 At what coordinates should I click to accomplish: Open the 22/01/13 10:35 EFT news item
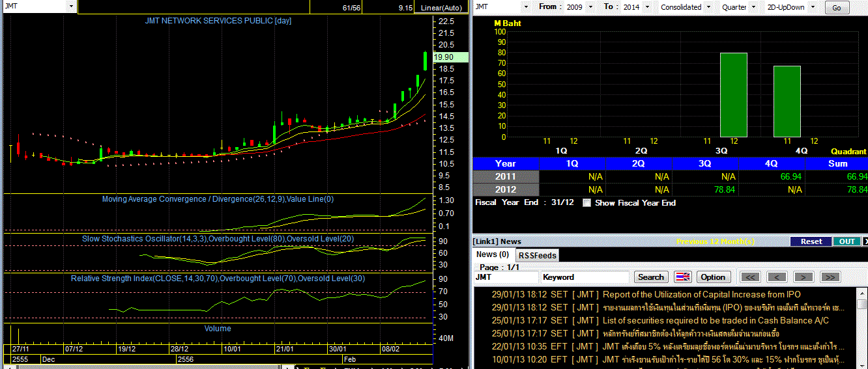coord(668,346)
